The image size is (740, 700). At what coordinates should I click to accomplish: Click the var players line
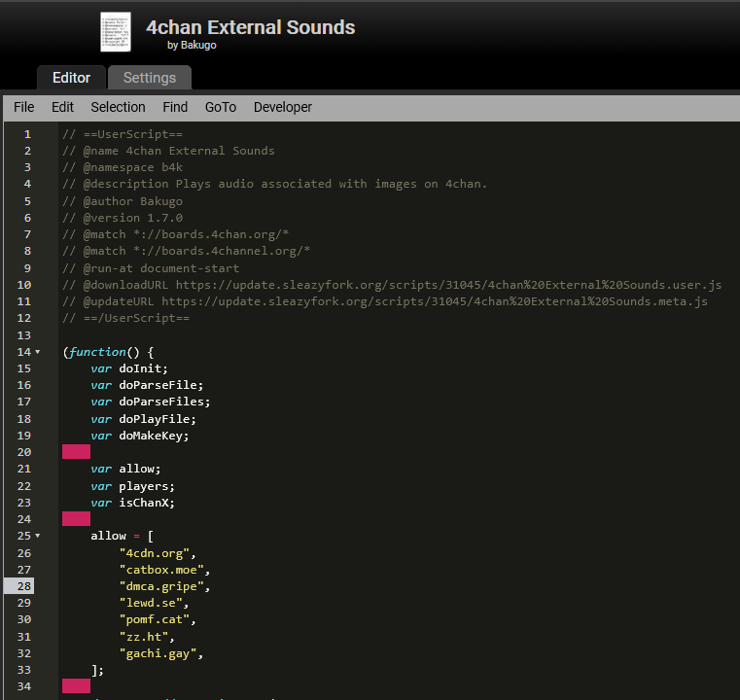coord(132,486)
